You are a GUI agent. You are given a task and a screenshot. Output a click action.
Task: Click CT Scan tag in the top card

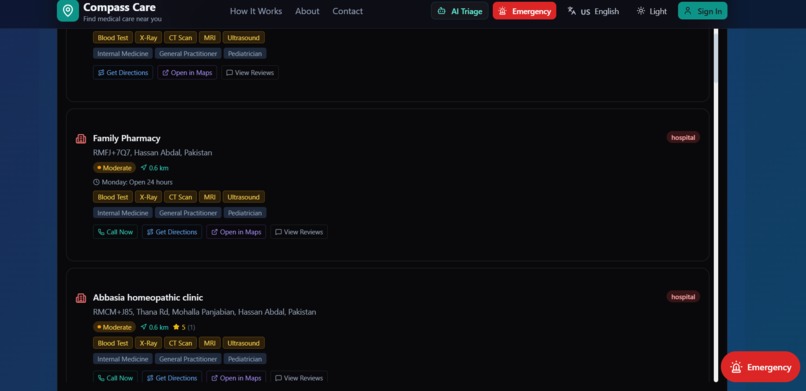(x=180, y=38)
